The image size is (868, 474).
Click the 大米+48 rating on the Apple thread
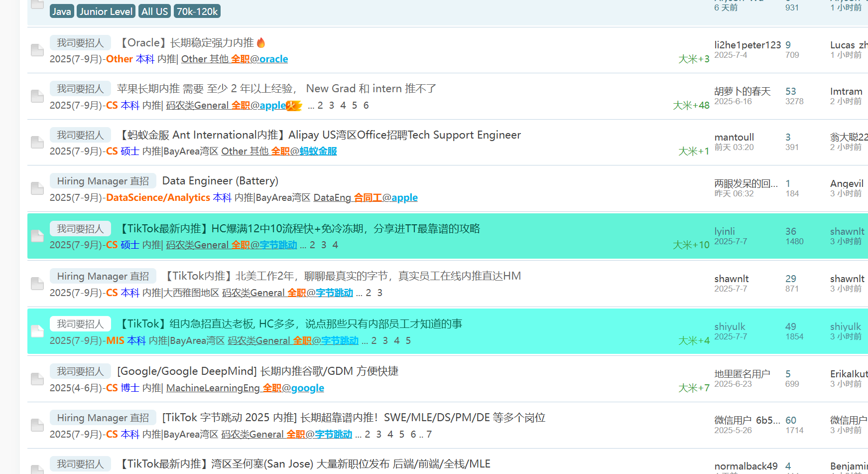click(691, 106)
